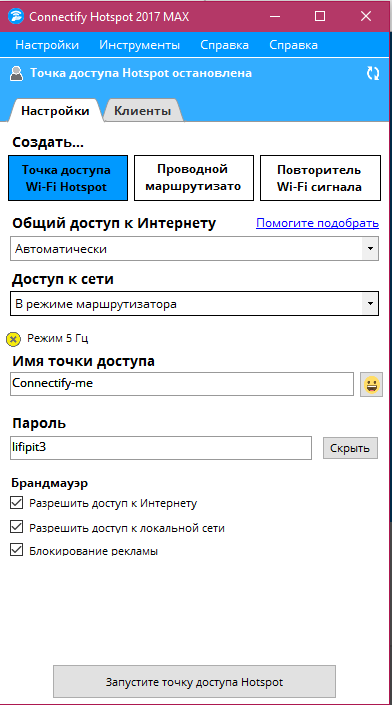Expand the Автоматически internet sharing dropdown

194,249
